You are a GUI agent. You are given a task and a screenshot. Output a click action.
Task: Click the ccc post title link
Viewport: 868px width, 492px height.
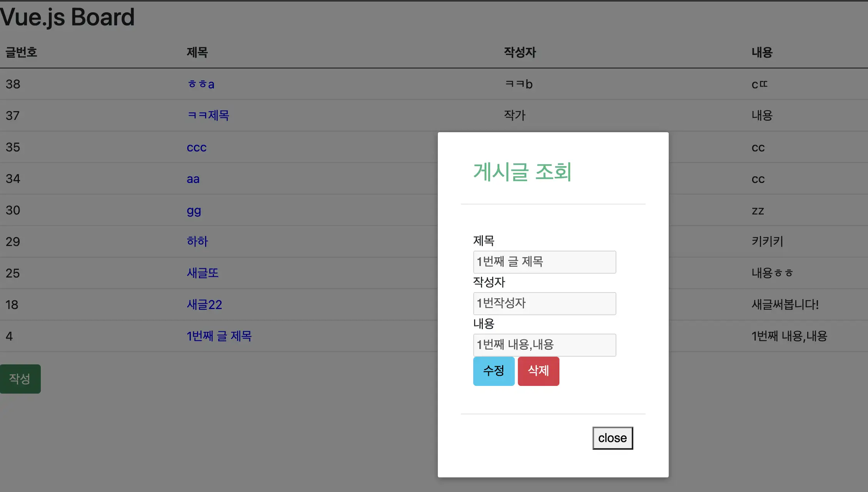coord(197,147)
